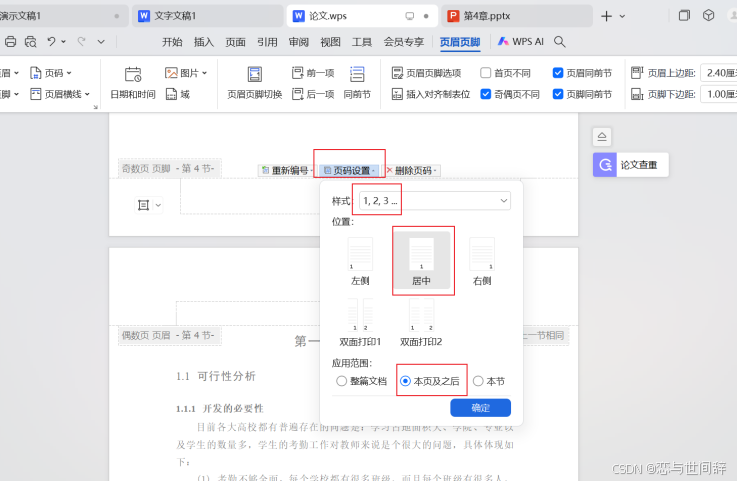This screenshot has width=737, height=482.
Task: Select the 双面打印2 position option
Action: click(x=421, y=323)
